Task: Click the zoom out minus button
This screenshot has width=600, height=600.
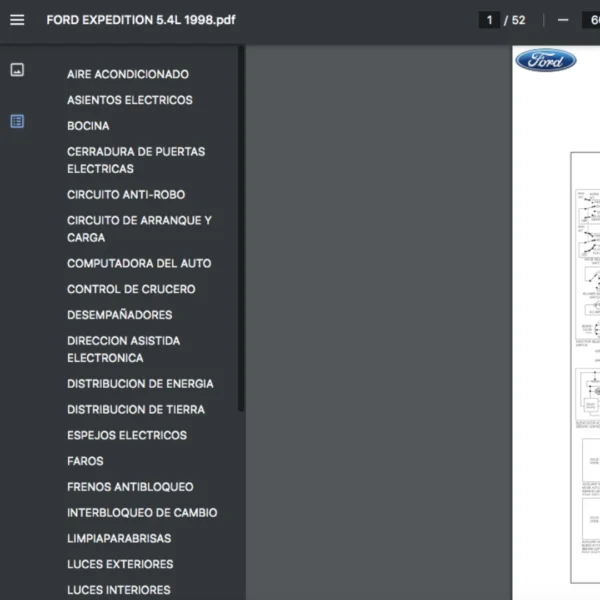Action: (x=563, y=20)
